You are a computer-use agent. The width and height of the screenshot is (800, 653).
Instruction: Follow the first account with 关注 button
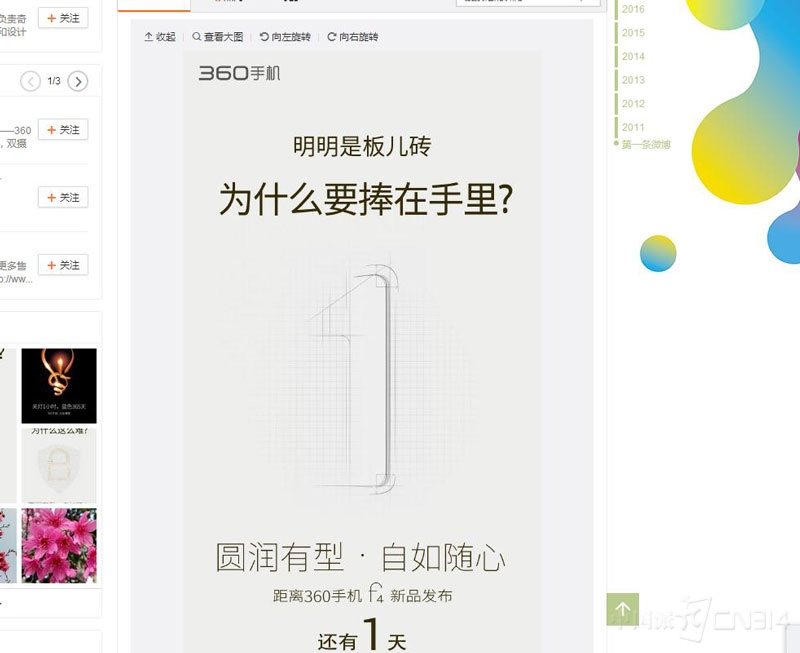[63, 18]
